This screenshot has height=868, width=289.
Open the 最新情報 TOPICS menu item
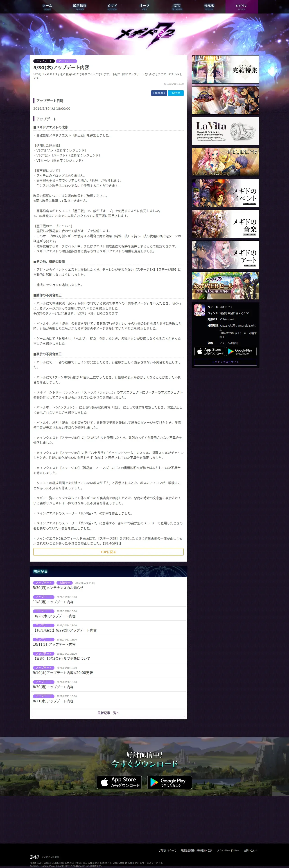tap(80, 7)
